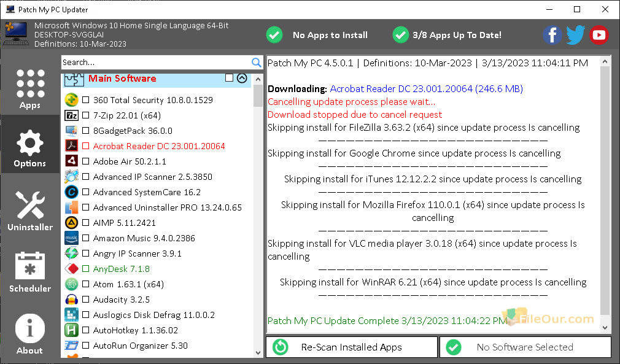Click the Adobe Air app icon
620x364 pixels.
point(71,161)
